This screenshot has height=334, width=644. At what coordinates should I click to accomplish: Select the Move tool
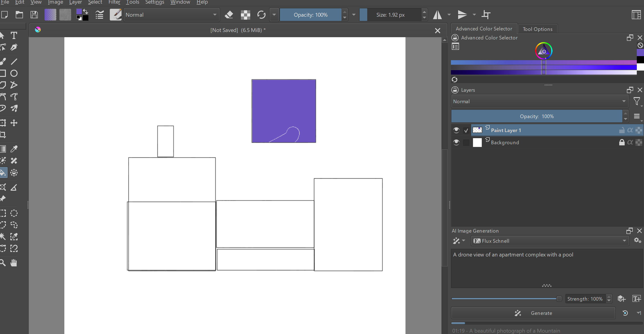pyautogui.click(x=14, y=123)
